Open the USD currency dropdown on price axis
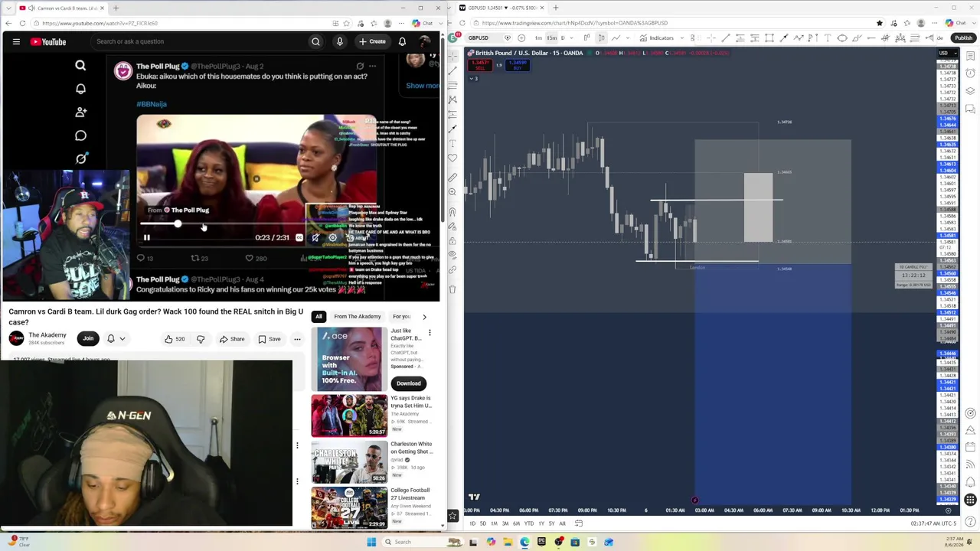Screen dimensions: 980x551 946,53
